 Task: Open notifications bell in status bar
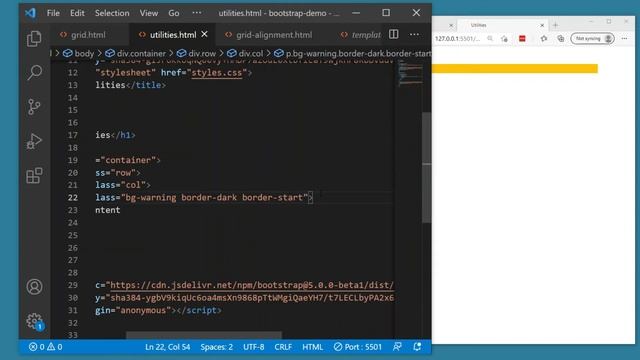pyautogui.click(x=417, y=347)
